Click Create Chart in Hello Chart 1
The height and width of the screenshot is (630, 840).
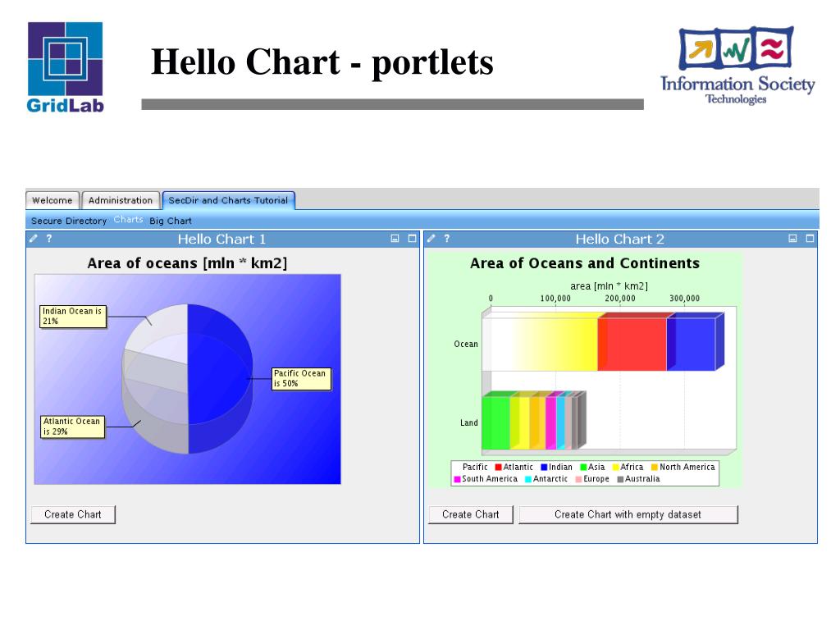click(73, 514)
